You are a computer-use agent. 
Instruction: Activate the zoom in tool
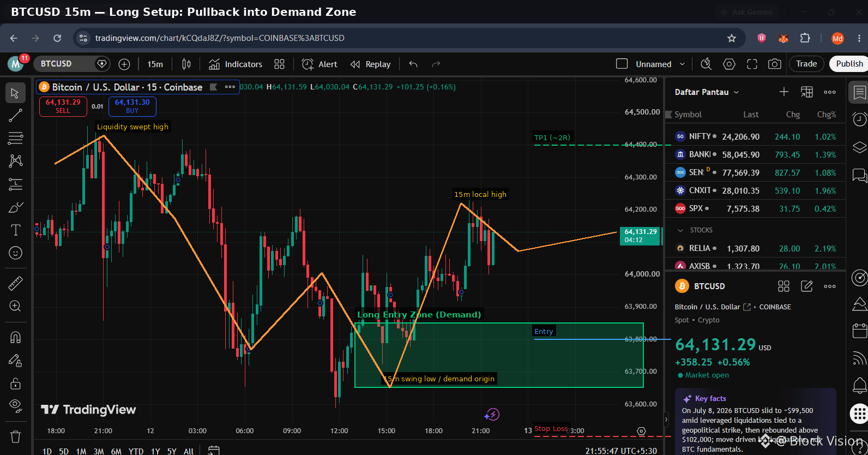pyautogui.click(x=15, y=306)
